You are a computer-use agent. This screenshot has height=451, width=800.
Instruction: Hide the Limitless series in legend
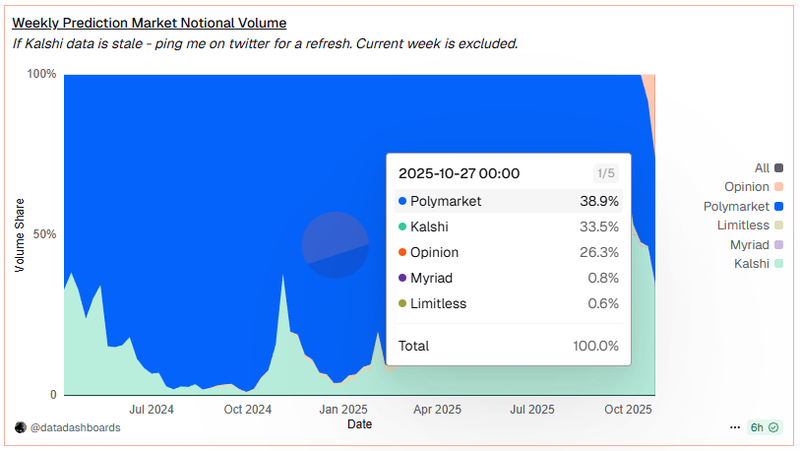tap(742, 225)
